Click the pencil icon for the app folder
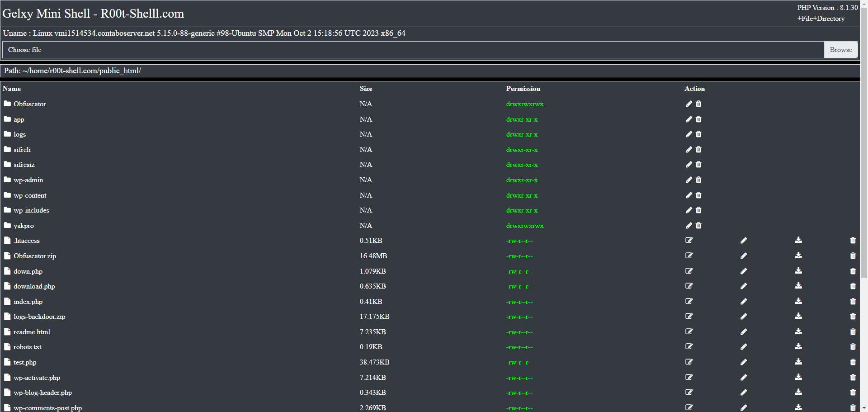The image size is (868, 412). coord(689,119)
